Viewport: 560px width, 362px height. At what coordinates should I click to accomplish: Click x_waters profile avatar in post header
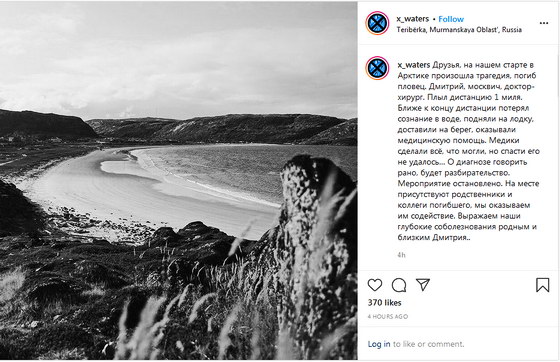pyautogui.click(x=377, y=24)
